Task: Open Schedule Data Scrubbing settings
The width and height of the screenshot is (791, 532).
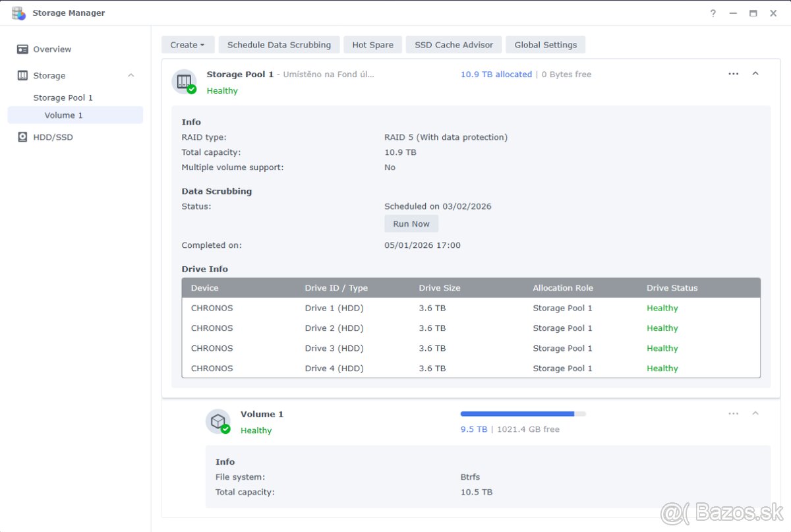Action: [x=279, y=44]
